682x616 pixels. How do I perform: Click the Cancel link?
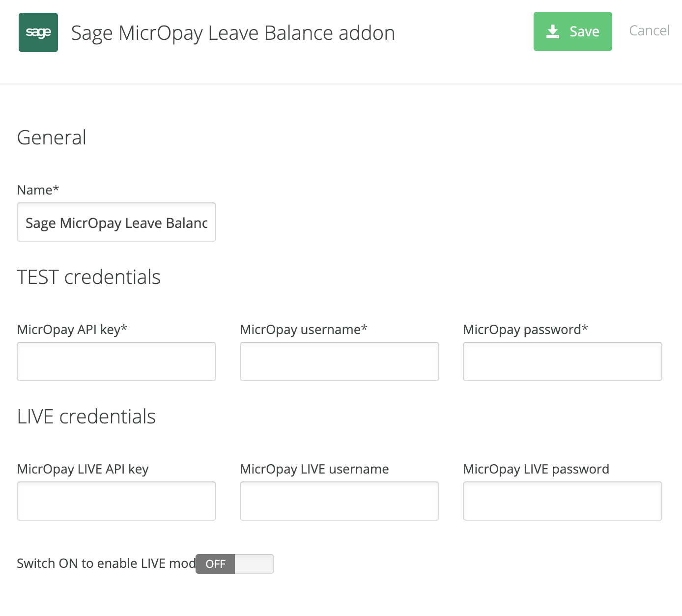[649, 30]
